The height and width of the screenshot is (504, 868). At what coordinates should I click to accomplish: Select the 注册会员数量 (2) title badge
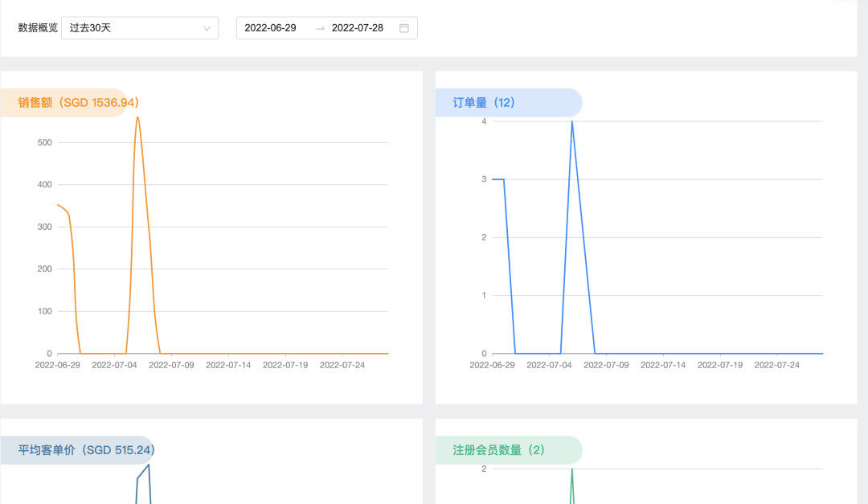click(x=498, y=450)
